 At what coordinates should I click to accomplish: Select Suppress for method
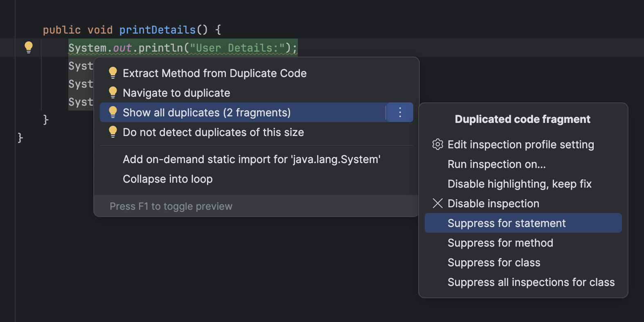click(500, 243)
